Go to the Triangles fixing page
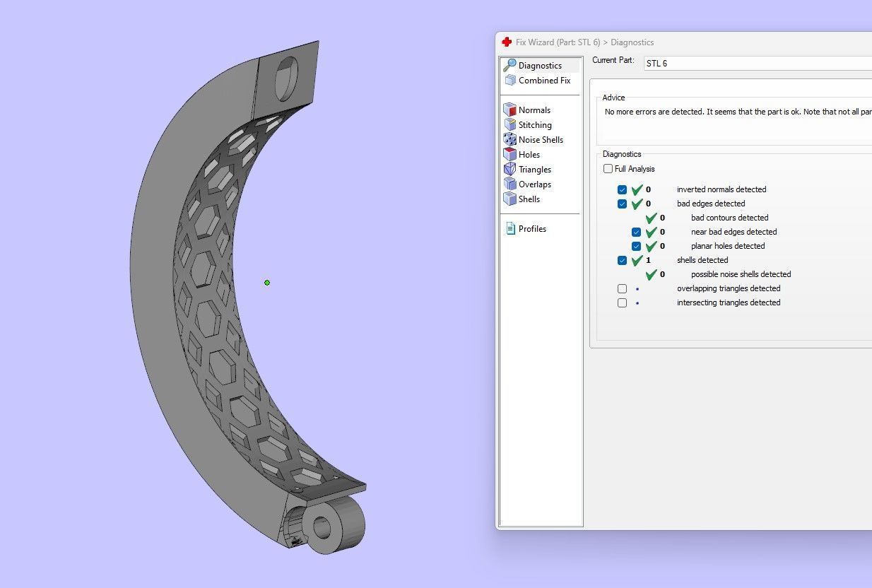 [x=534, y=169]
